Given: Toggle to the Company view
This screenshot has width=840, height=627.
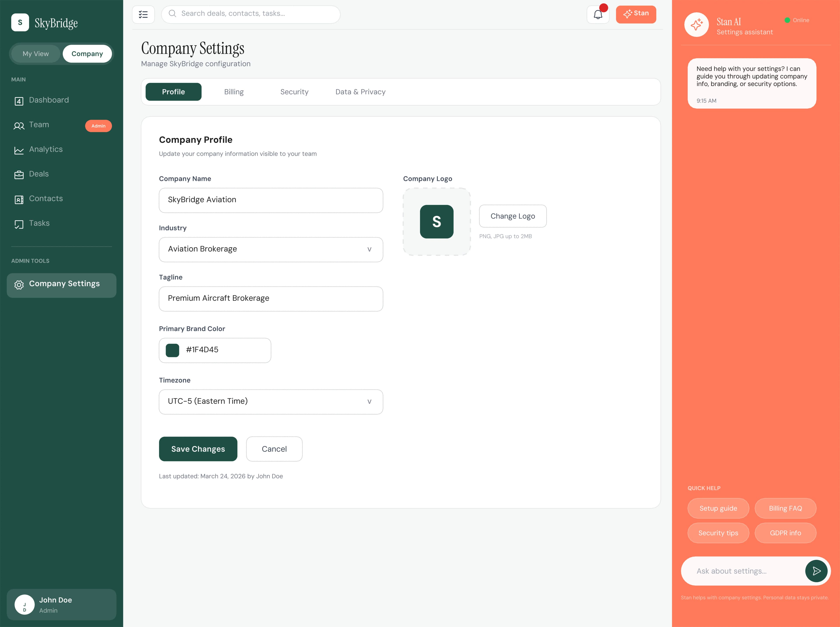Looking at the screenshot, I should coord(87,54).
